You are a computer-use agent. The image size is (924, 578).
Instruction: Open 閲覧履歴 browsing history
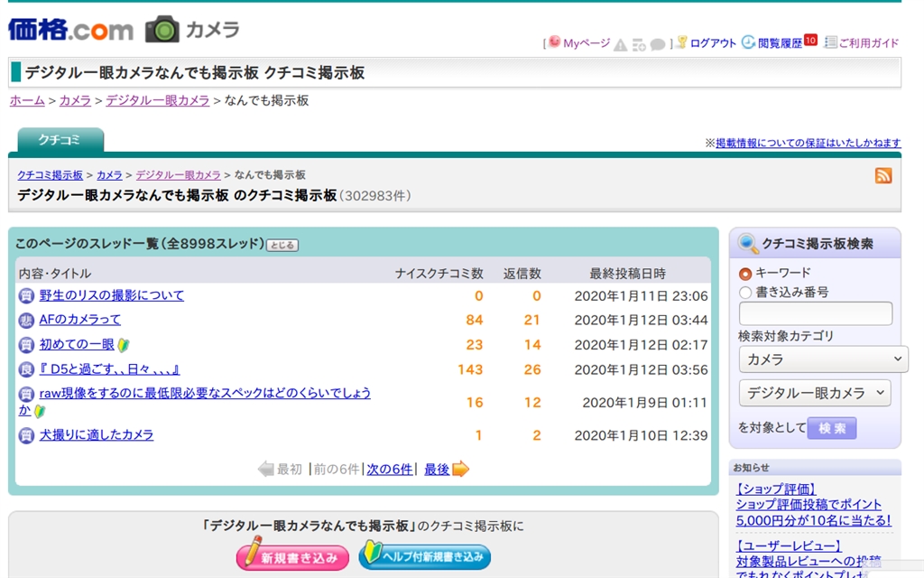pos(780,43)
